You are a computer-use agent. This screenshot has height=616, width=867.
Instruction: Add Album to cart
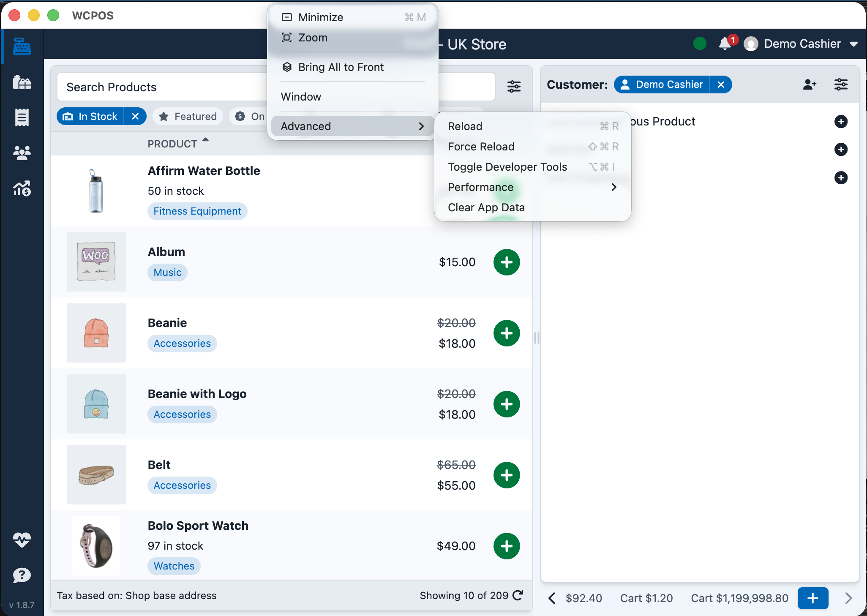click(x=507, y=262)
